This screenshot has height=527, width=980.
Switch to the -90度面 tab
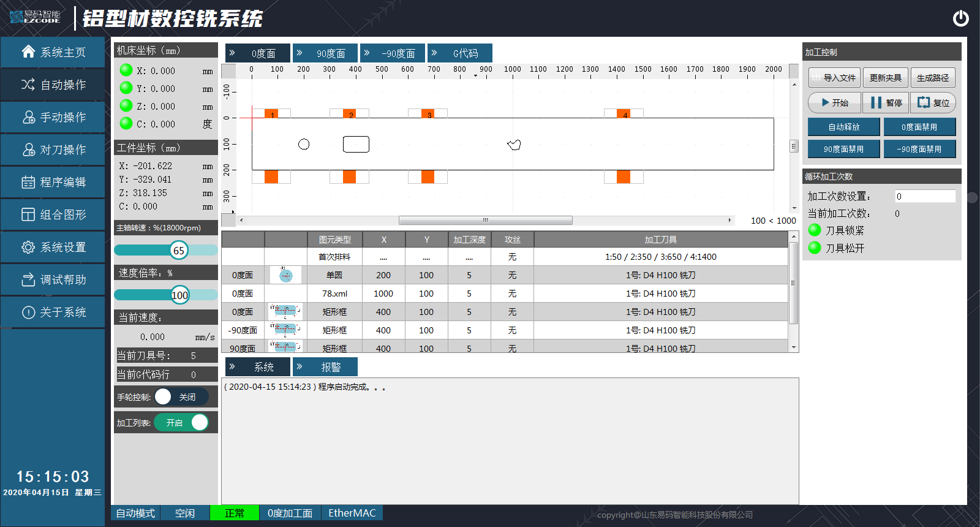pos(398,53)
